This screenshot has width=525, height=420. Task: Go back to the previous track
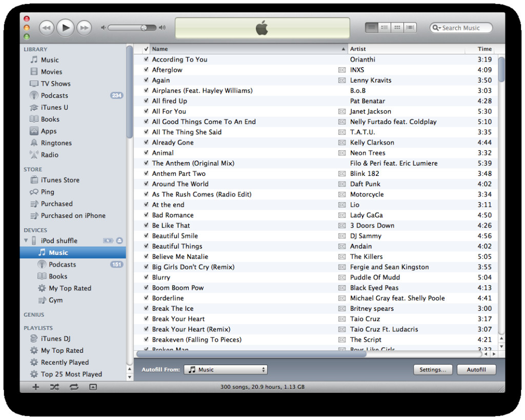click(46, 28)
